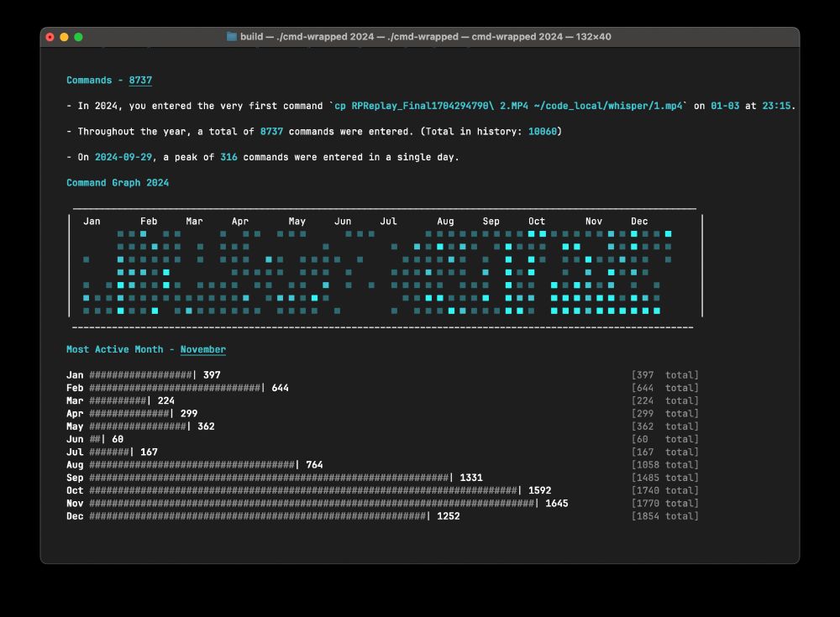840x617 pixels.
Task: Click the Jan label in the command graph
Action: point(92,222)
